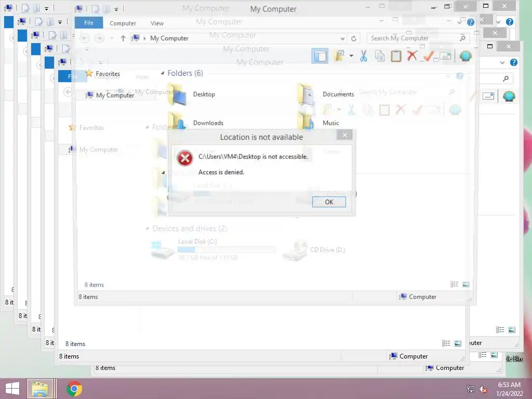Refresh the My Computer address bar
The height and width of the screenshot is (399, 532).
tap(353, 38)
